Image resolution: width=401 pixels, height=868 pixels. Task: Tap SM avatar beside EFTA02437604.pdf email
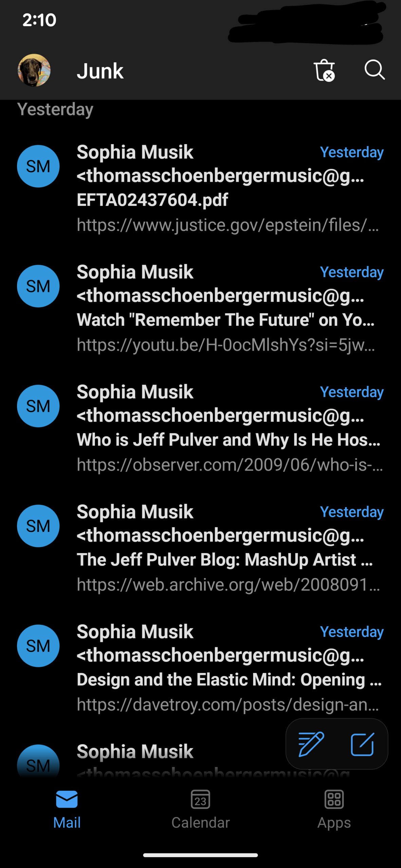pyautogui.click(x=38, y=166)
